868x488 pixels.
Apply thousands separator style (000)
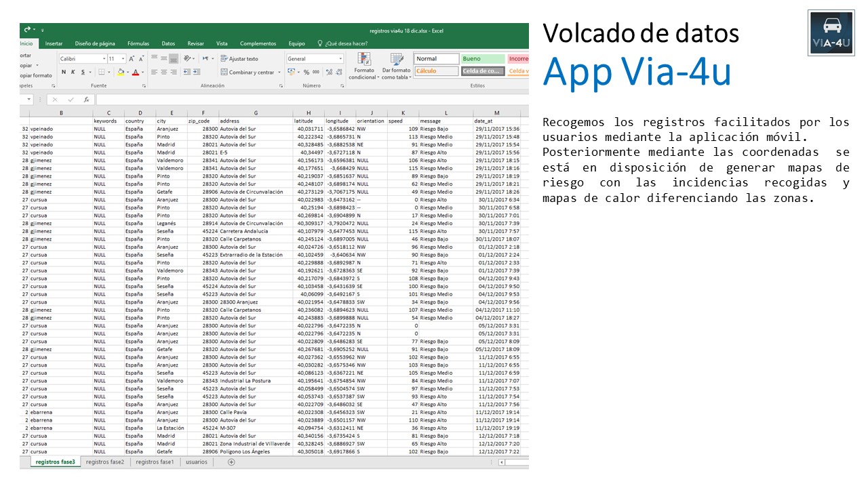316,73
